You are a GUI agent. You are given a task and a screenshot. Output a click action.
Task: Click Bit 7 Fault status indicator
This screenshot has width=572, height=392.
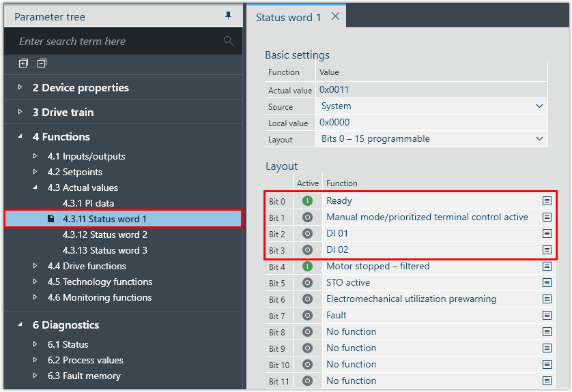coord(308,316)
